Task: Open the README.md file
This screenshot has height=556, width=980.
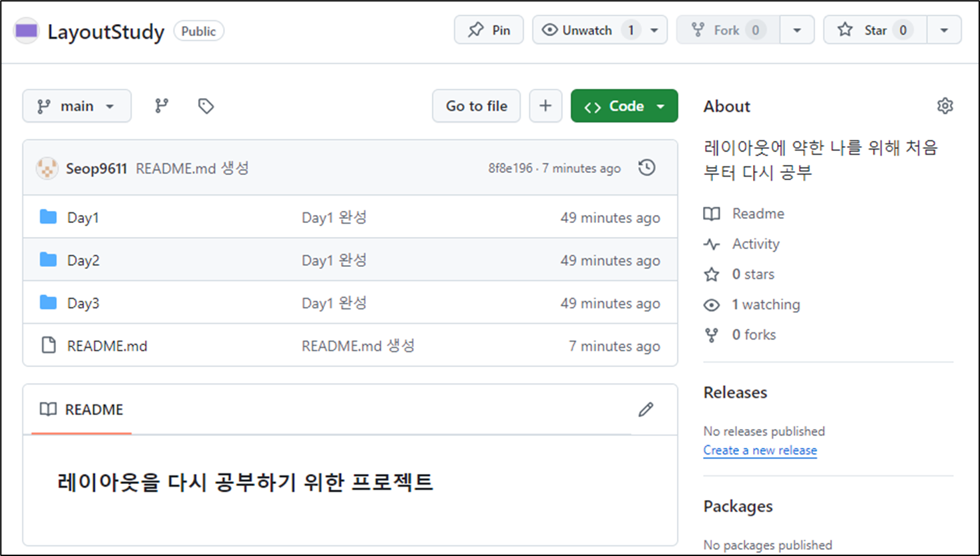Action: coord(107,346)
